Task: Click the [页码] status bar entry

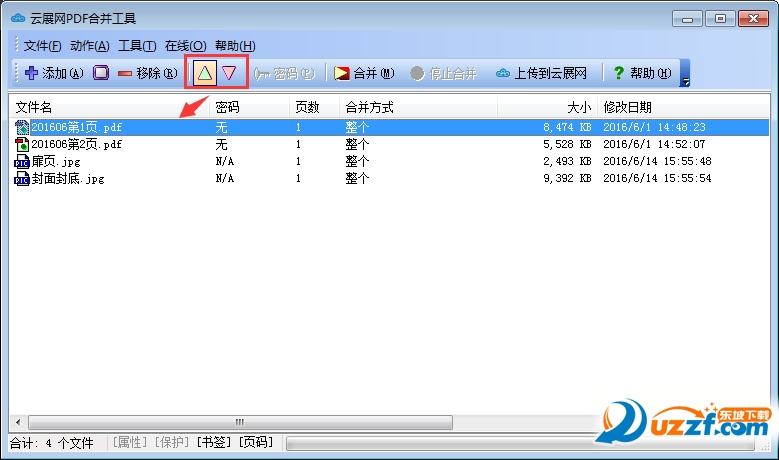Action: tap(256, 442)
